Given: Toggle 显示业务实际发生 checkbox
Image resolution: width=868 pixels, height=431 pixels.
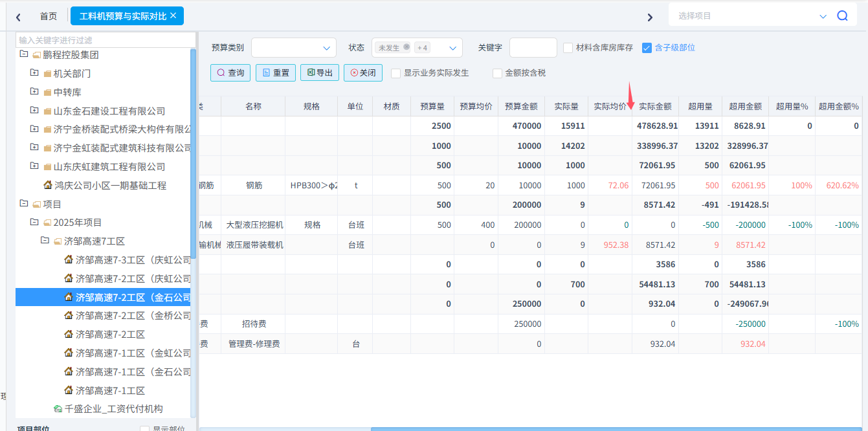Looking at the screenshot, I should (x=395, y=73).
